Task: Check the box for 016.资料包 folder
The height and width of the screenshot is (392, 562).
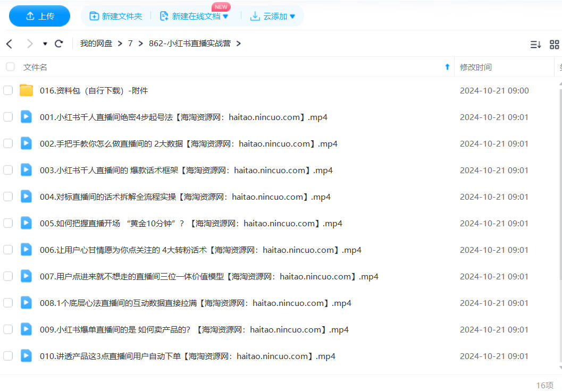Action: tap(8, 90)
